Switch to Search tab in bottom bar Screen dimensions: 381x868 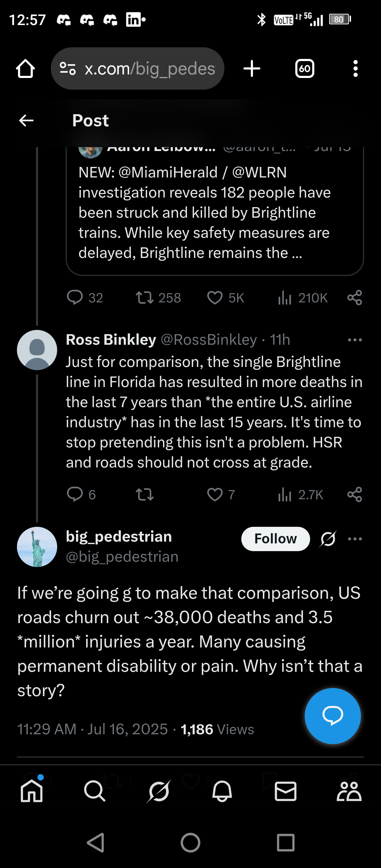click(95, 791)
